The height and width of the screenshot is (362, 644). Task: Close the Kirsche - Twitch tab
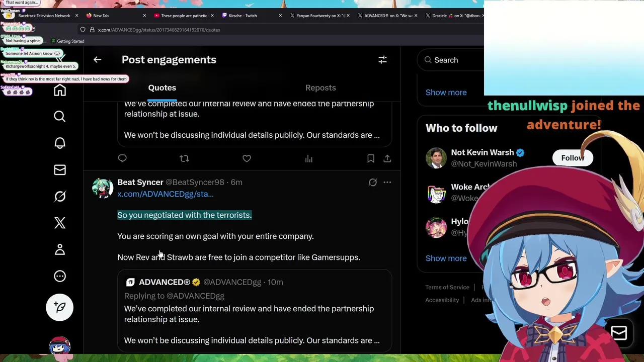[280, 16]
